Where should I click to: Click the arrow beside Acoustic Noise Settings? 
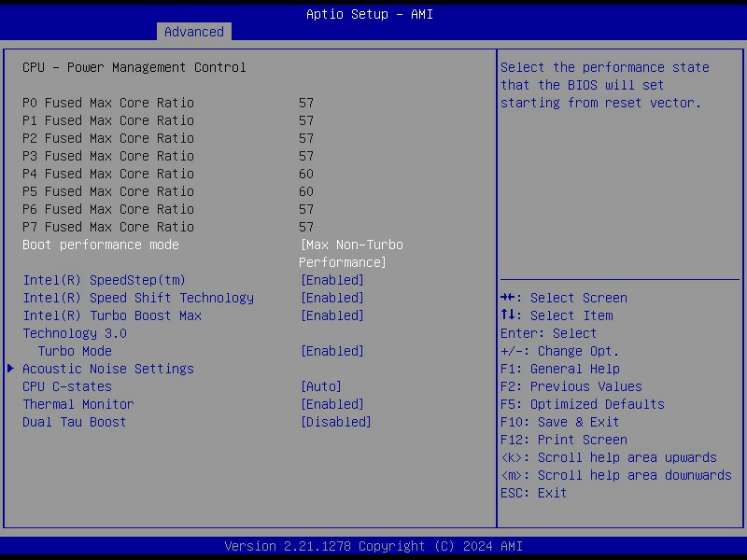click(10, 369)
